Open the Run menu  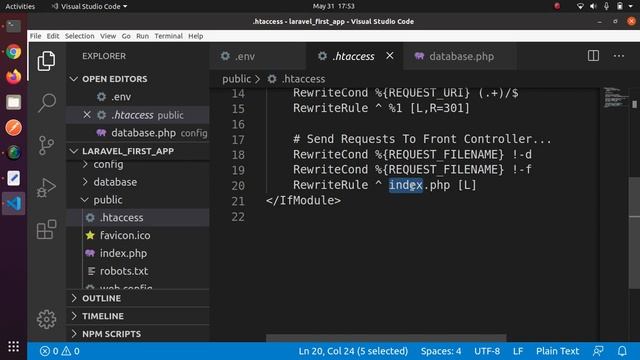point(142,36)
